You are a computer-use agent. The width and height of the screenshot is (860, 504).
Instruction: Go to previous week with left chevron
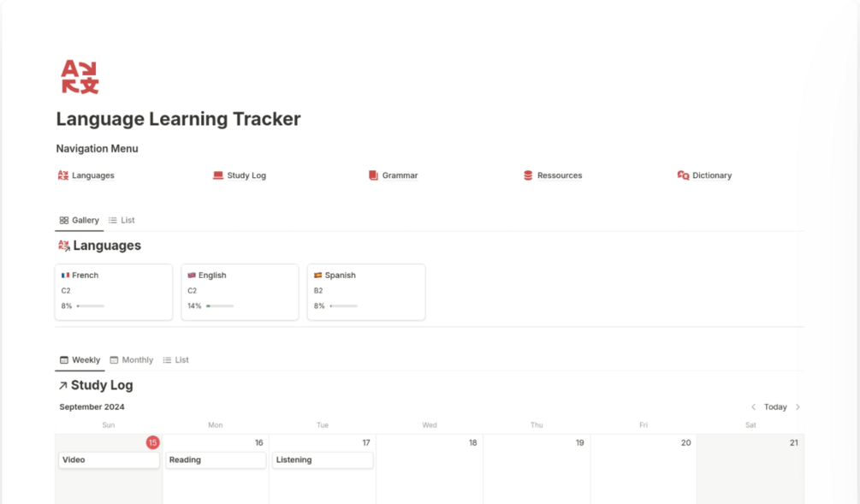(753, 407)
